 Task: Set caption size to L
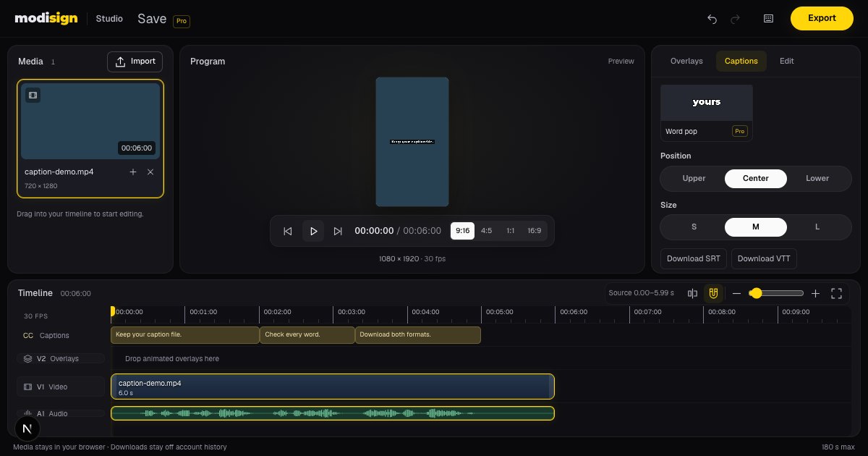[818, 227]
